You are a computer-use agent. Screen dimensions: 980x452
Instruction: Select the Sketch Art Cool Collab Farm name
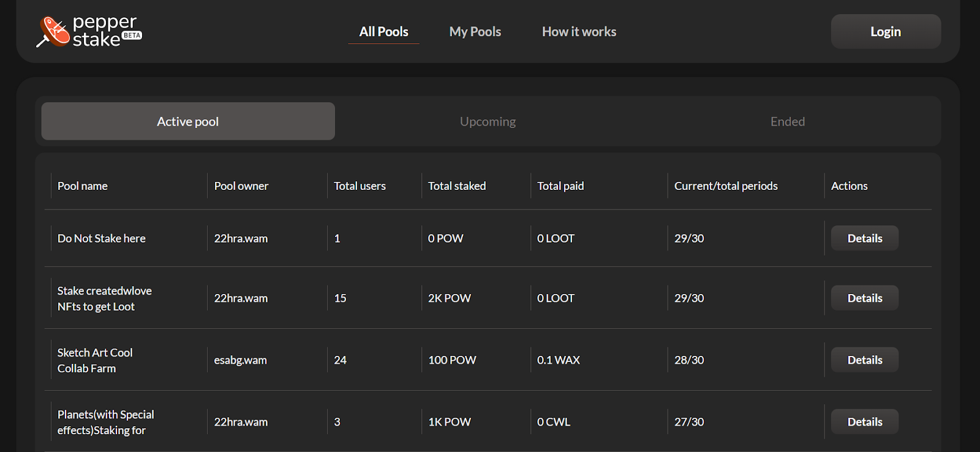pyautogui.click(x=95, y=360)
